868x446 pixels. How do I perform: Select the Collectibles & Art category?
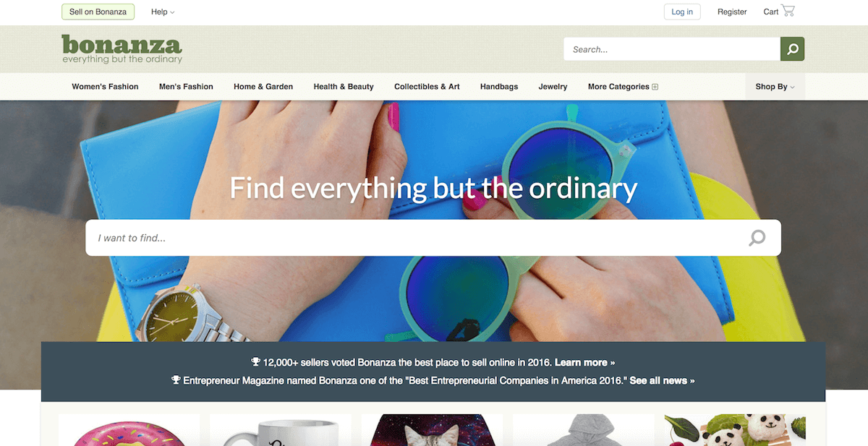pyautogui.click(x=427, y=87)
